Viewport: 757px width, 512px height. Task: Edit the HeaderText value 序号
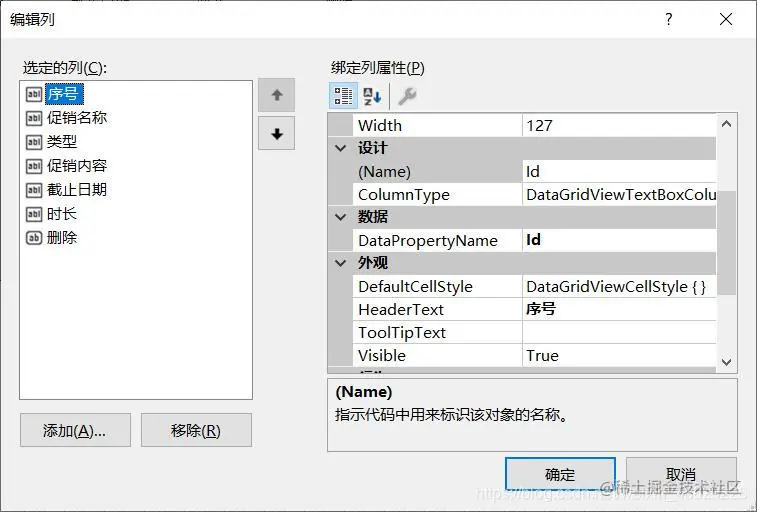pyautogui.click(x=619, y=309)
